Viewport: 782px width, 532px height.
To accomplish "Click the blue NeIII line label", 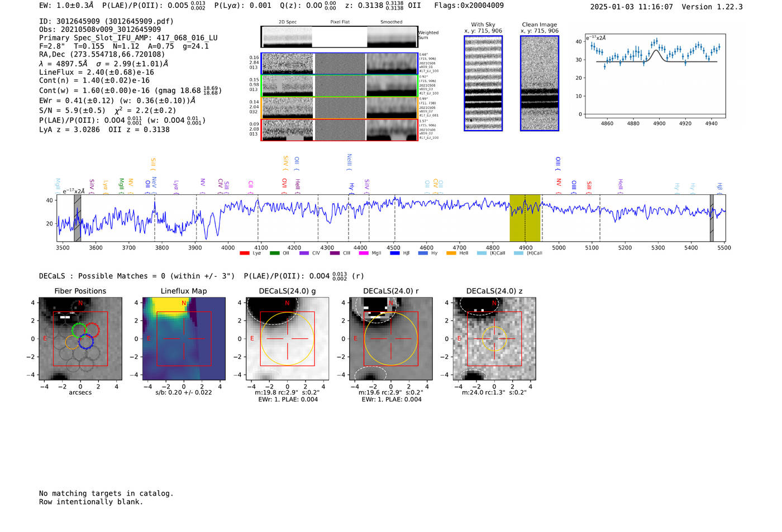I will pyautogui.click(x=349, y=162).
